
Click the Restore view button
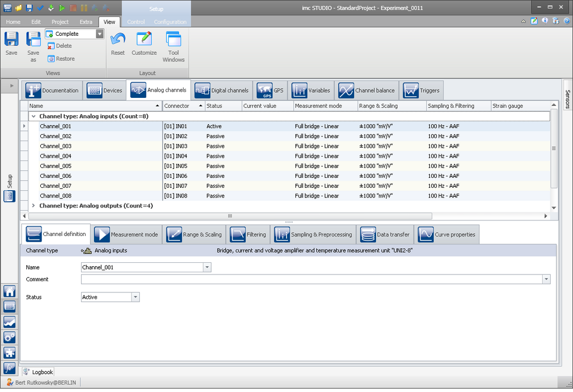[x=60, y=59]
